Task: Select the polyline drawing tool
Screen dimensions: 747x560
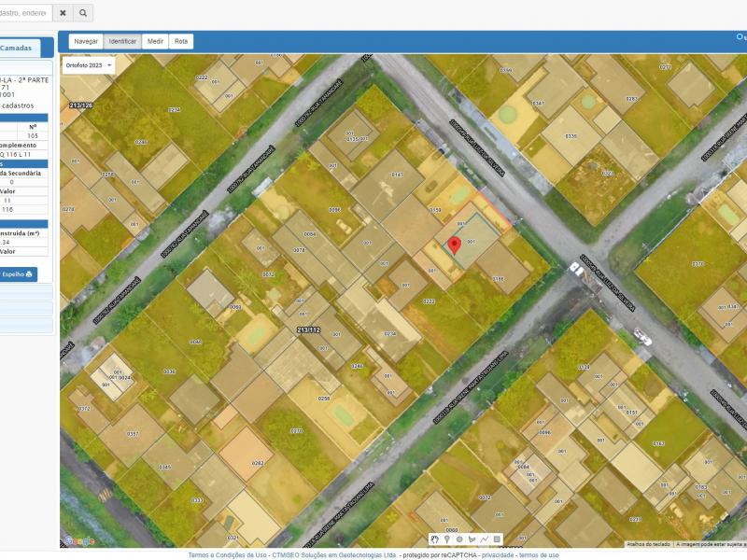Action: (x=485, y=539)
